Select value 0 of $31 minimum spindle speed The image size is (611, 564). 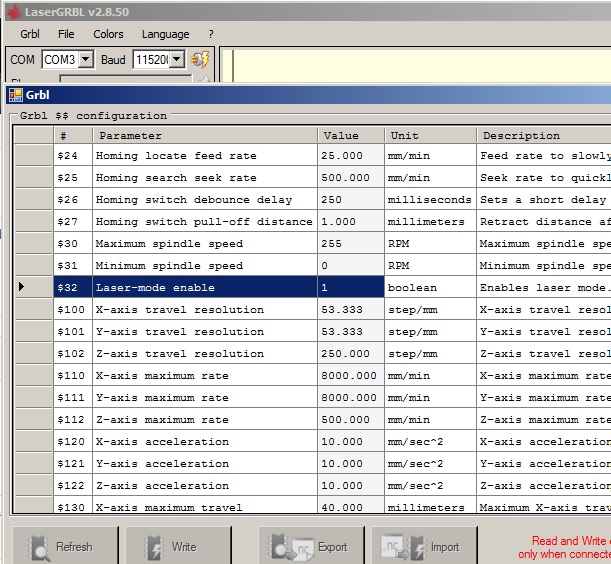click(x=351, y=266)
